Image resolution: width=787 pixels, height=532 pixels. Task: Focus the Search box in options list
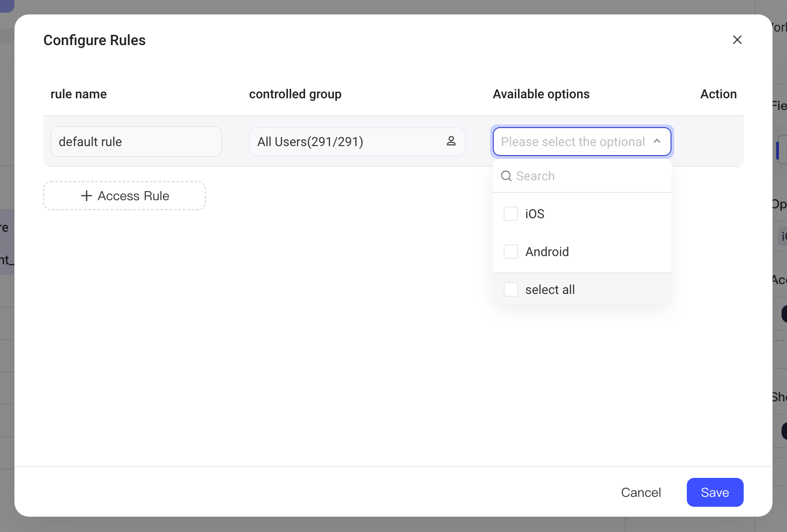tap(582, 176)
